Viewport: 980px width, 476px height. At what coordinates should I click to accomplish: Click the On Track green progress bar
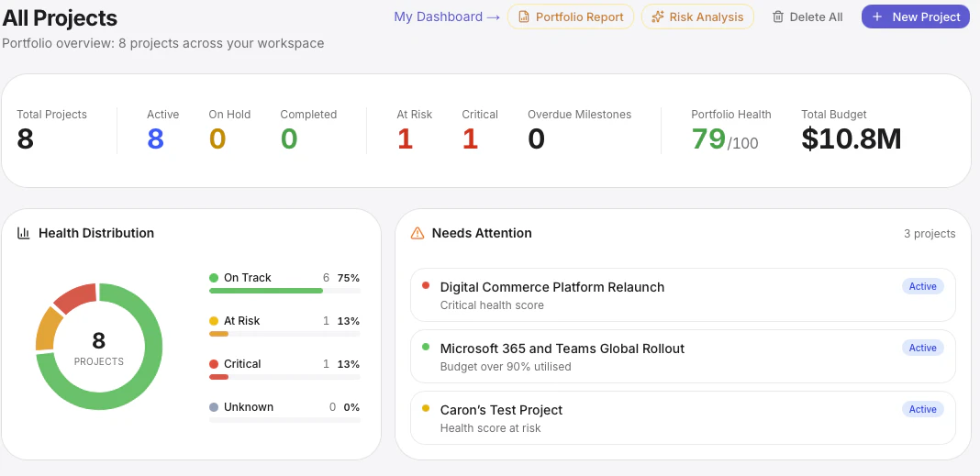[265, 291]
